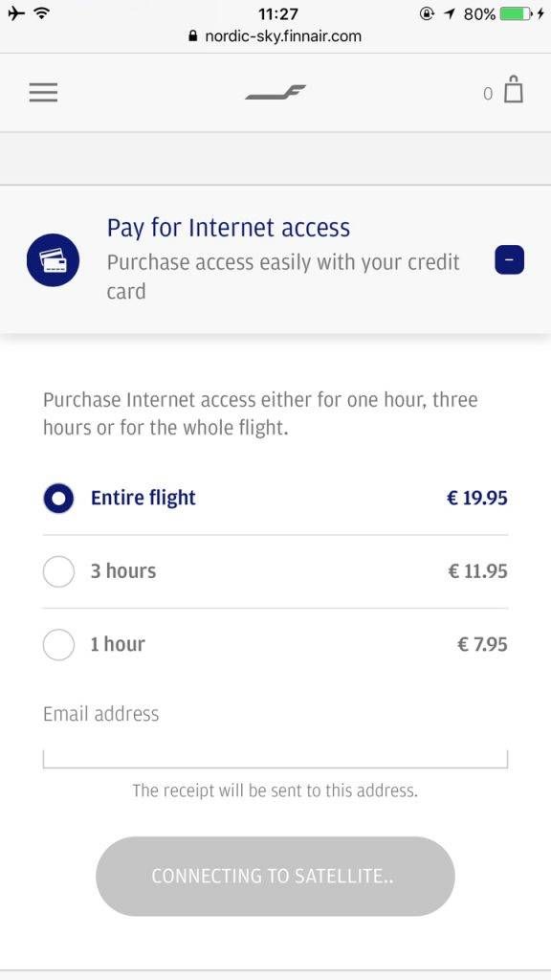
Task: Select the Entire flight radio option
Action: click(x=58, y=498)
